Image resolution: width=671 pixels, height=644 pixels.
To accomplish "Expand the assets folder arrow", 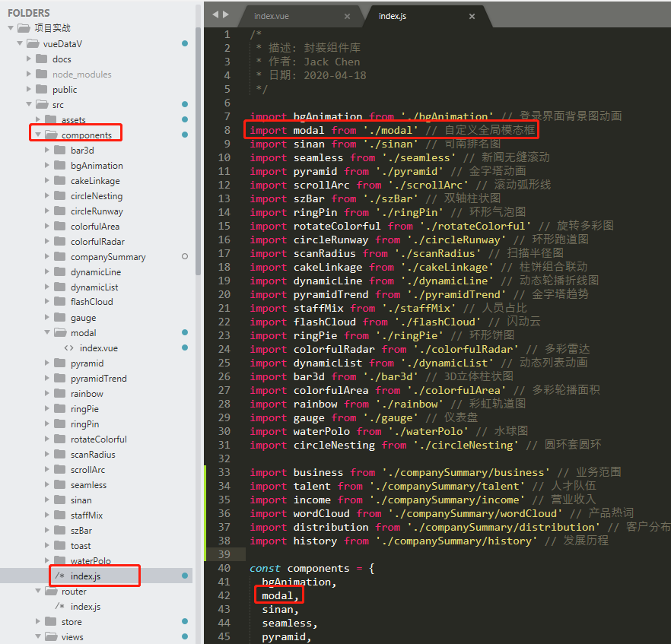I will (38, 119).
